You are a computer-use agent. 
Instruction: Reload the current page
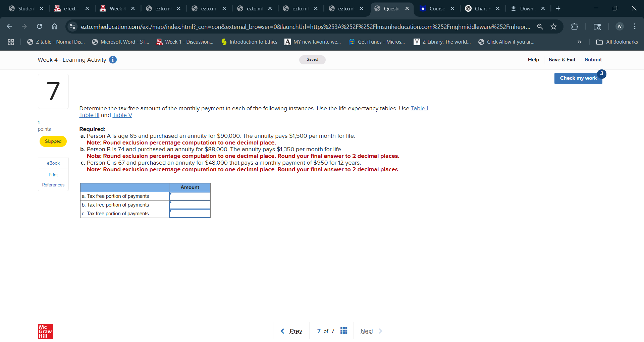pyautogui.click(x=39, y=26)
